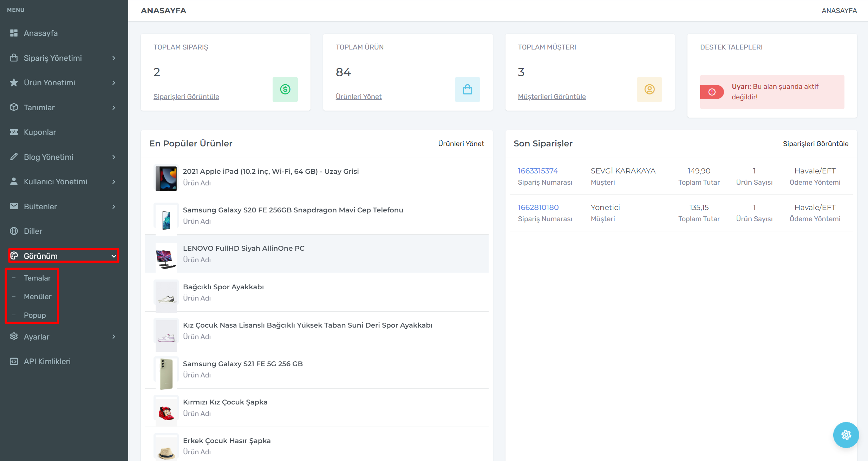
Task: Expand the Ürün Yönetimi chevron
Action: 113,83
